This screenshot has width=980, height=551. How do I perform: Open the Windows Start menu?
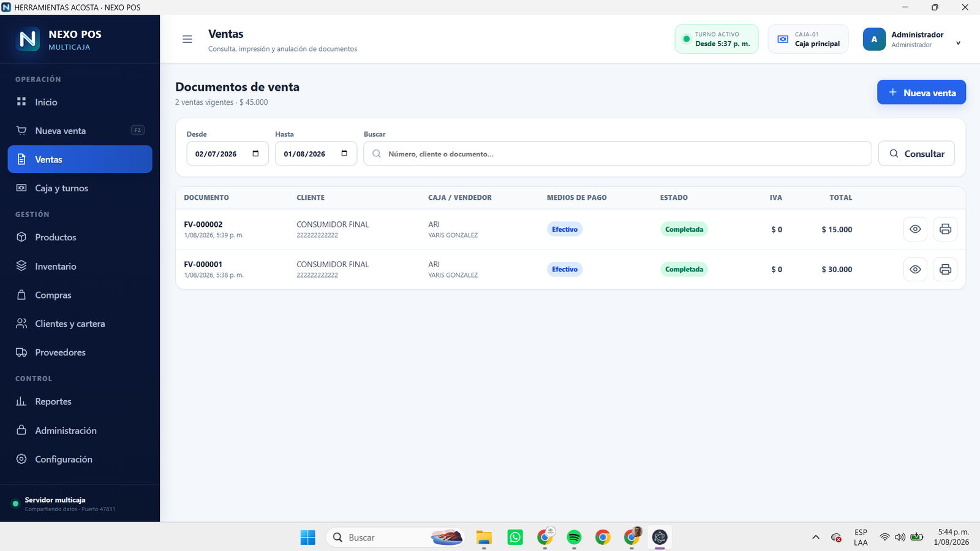coord(307,538)
